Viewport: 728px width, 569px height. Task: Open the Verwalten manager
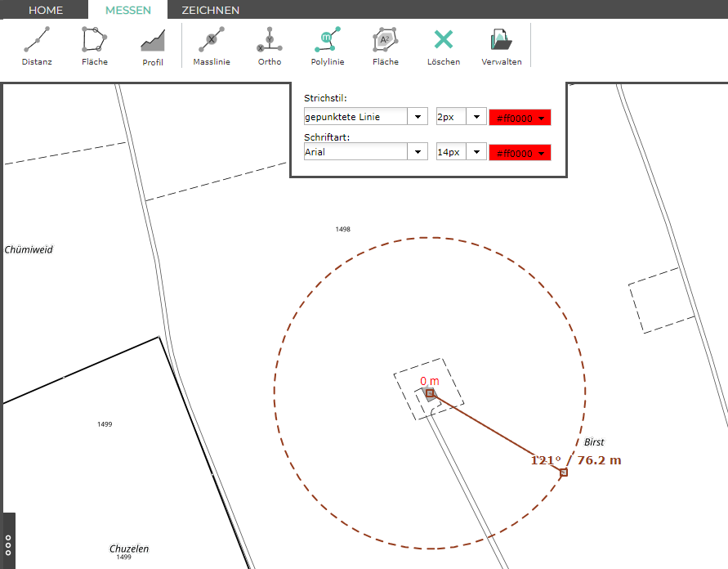pyautogui.click(x=502, y=46)
